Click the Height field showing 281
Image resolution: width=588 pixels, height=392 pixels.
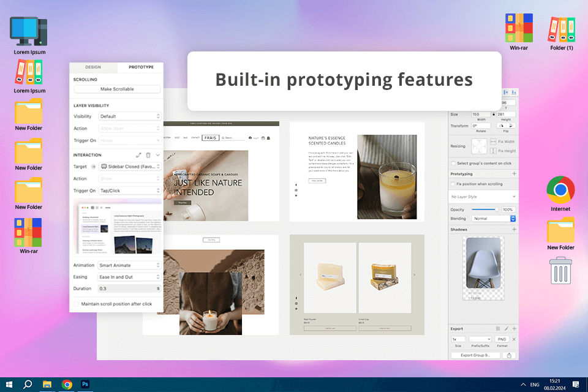506,114
